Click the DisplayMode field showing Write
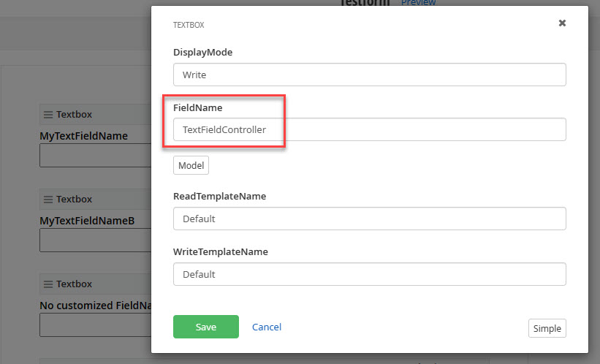 [370, 75]
